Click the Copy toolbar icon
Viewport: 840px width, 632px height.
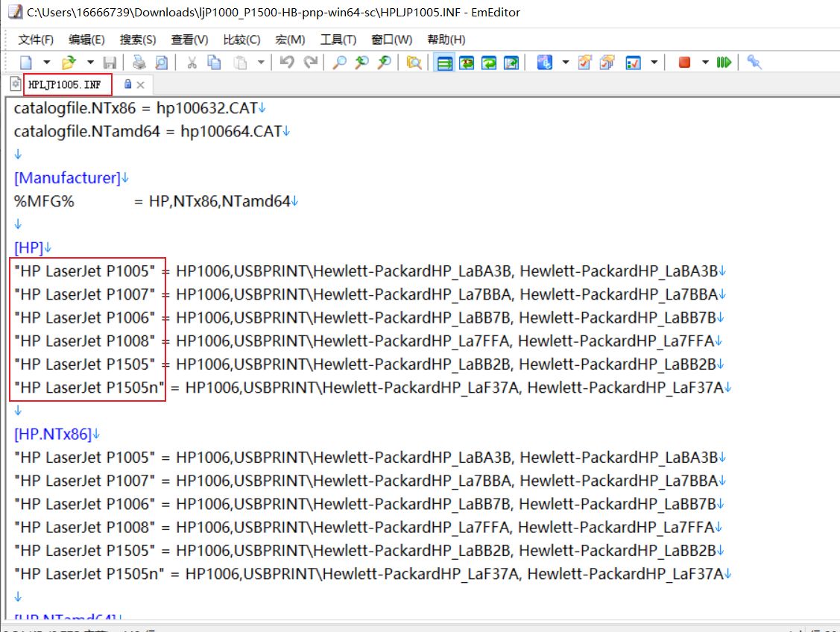[x=214, y=63]
